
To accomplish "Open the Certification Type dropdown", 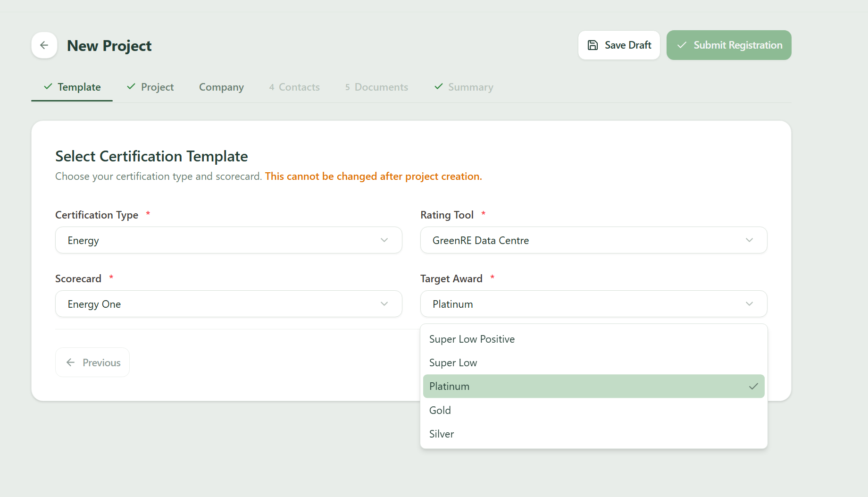I will click(229, 240).
